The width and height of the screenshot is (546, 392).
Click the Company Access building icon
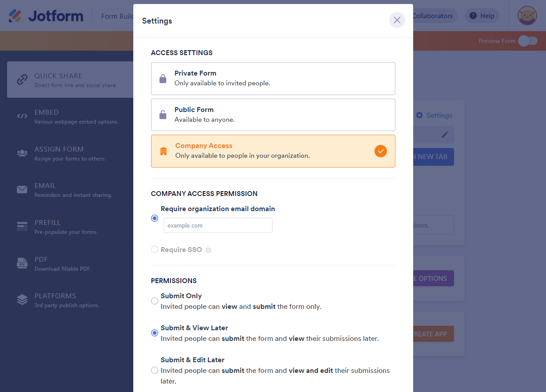click(163, 151)
